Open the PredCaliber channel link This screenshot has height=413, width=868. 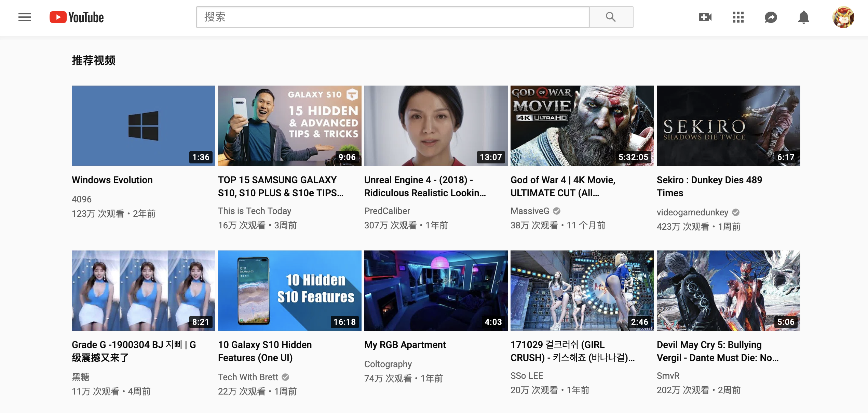pos(387,211)
